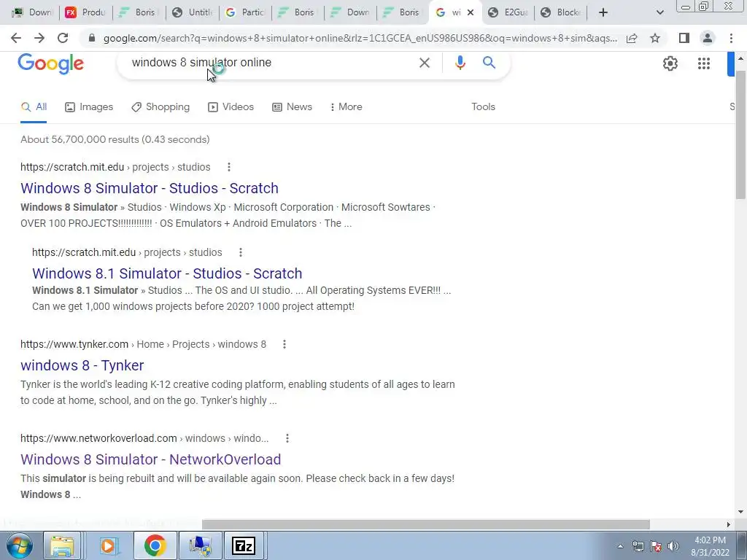Switch to the E2Gua browser tab
Screen dimensions: 747x560
pos(508,12)
